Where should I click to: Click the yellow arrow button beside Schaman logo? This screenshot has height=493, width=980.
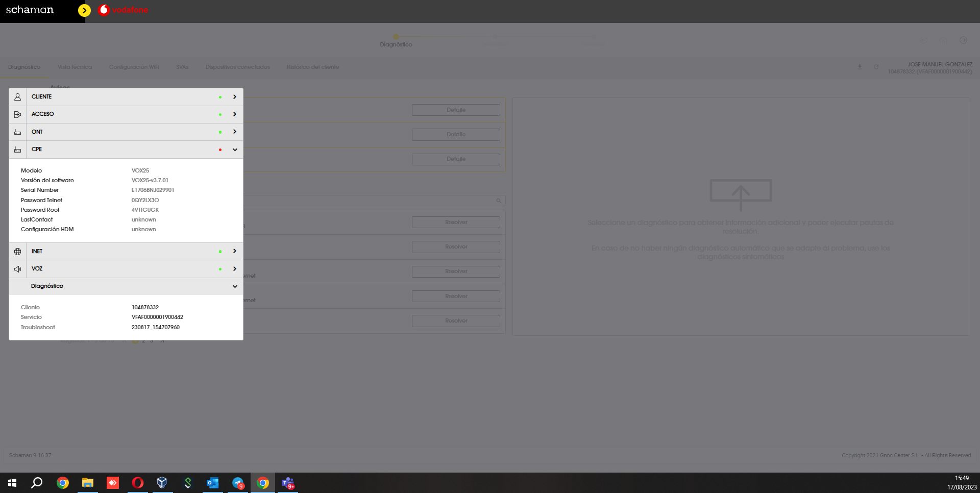click(84, 10)
